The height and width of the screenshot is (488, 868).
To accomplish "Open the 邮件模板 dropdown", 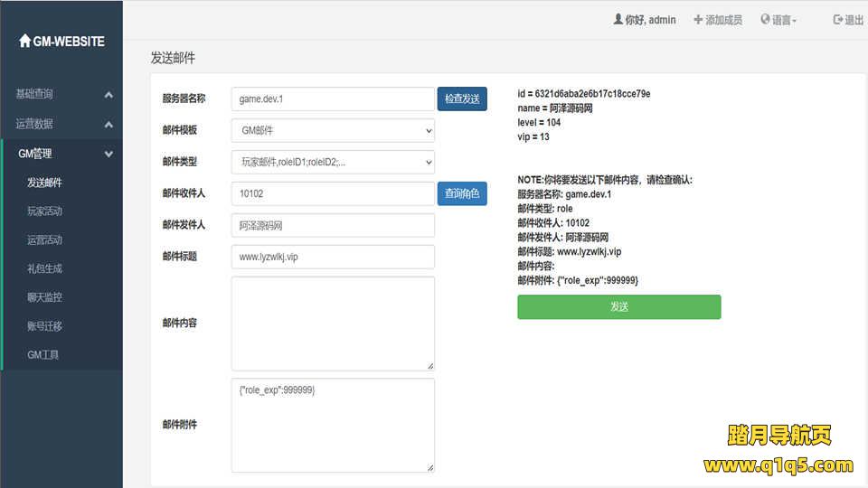I will pyautogui.click(x=333, y=130).
